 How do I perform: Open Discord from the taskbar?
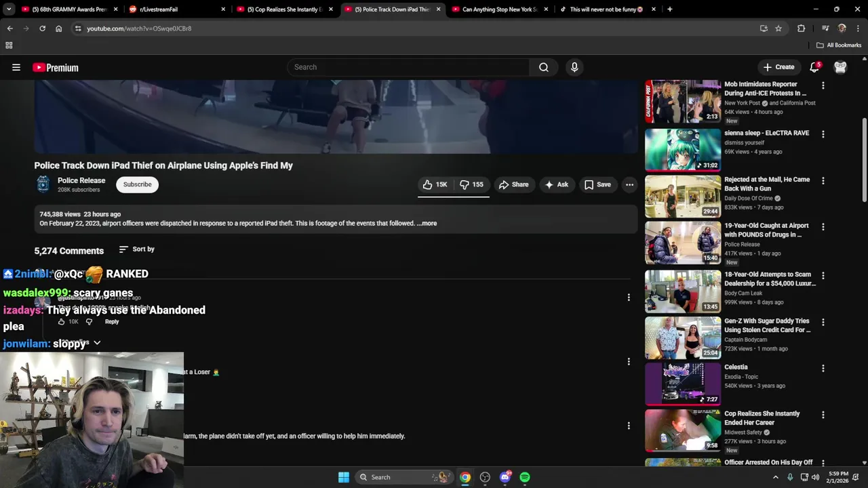tap(505, 477)
